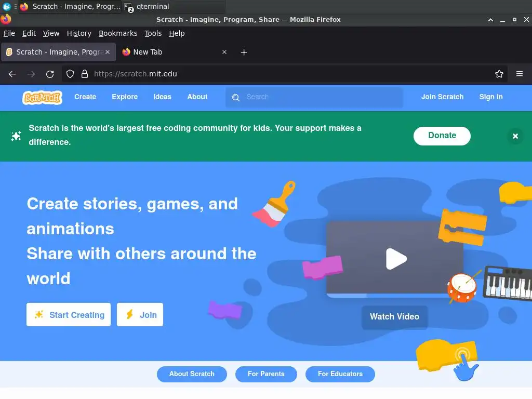Focus the Scratch search field
The image size is (532, 399).
[314, 97]
